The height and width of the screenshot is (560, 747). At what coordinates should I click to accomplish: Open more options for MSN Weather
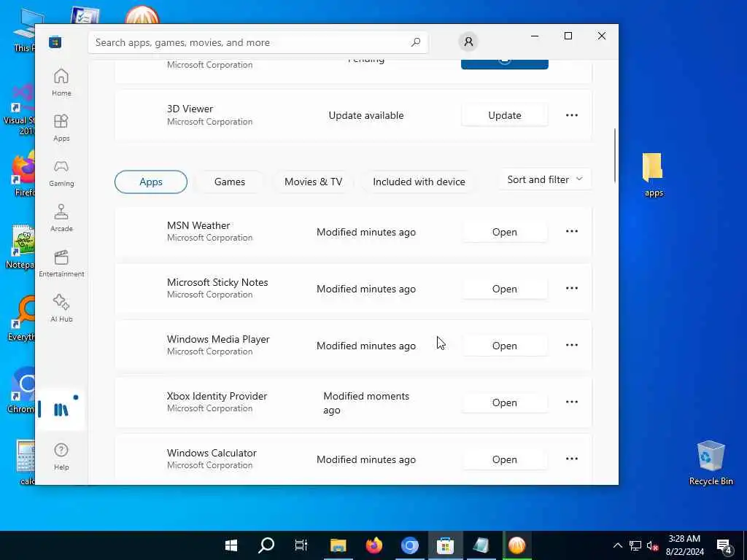tap(572, 231)
